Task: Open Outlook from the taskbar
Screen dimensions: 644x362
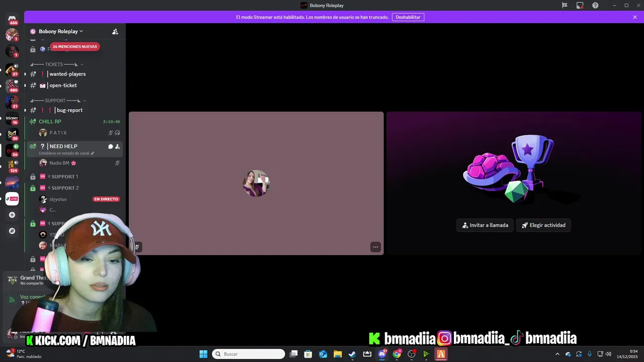Action: tap(323, 354)
